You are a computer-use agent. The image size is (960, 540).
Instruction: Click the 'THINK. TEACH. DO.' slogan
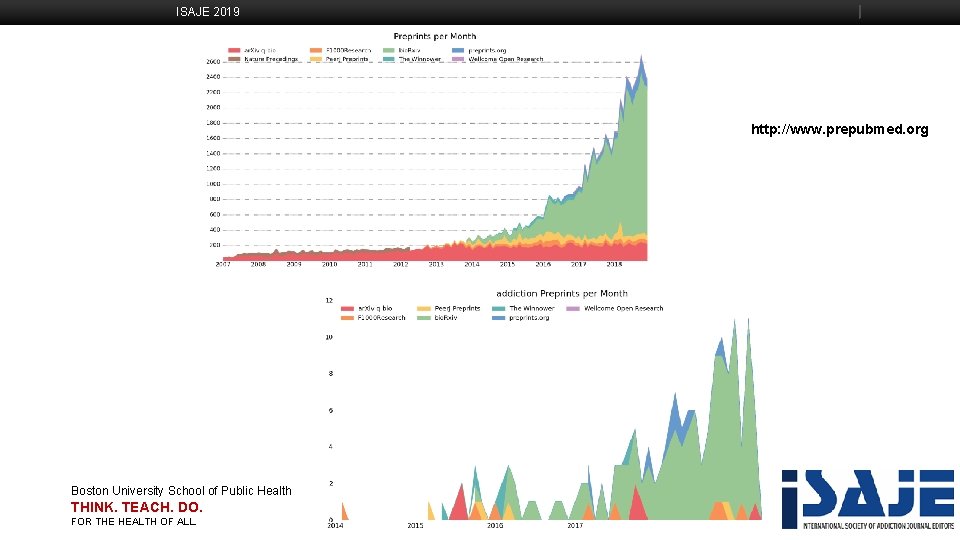[x=137, y=507]
